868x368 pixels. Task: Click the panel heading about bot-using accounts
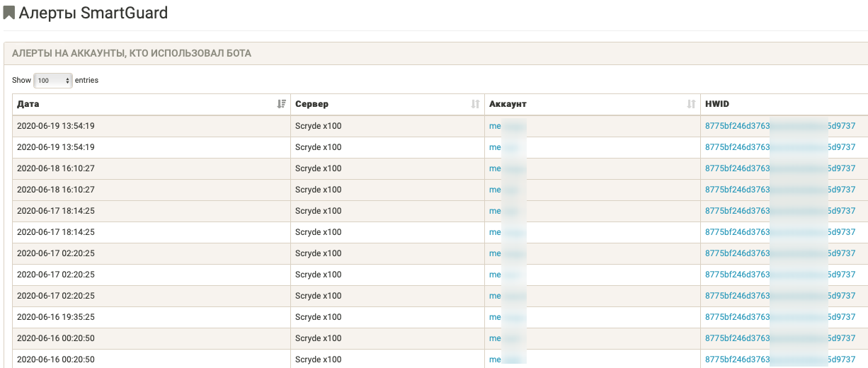[x=132, y=53]
